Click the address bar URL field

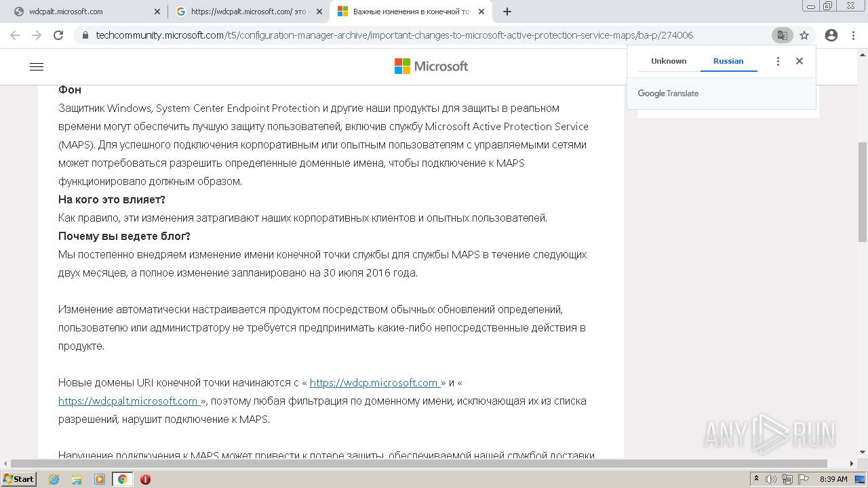427,35
